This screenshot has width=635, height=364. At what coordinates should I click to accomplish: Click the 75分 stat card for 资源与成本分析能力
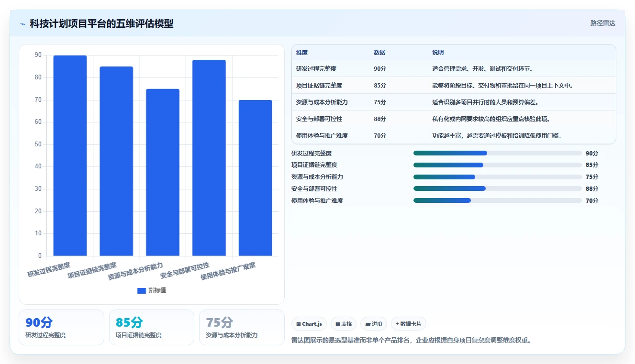(242, 327)
